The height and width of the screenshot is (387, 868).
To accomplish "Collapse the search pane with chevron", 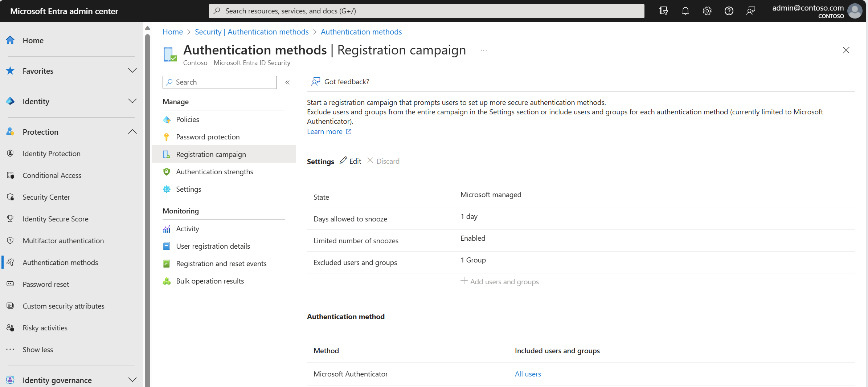I will [287, 82].
